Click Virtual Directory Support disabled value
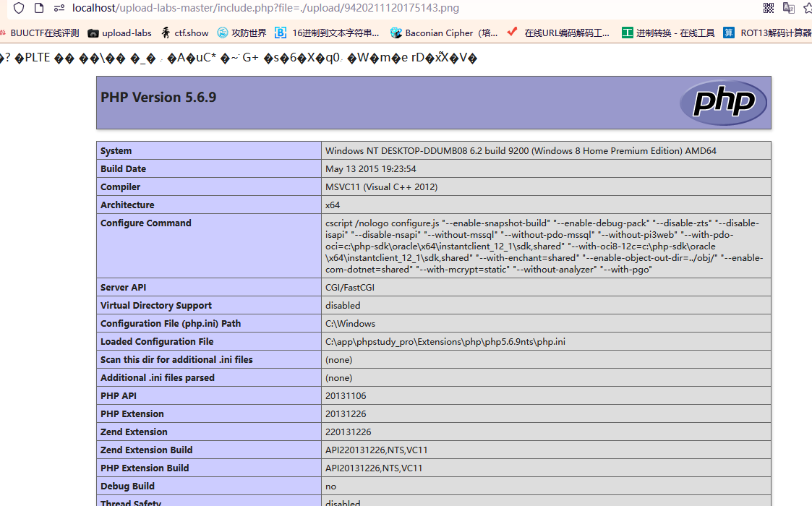 coord(343,306)
